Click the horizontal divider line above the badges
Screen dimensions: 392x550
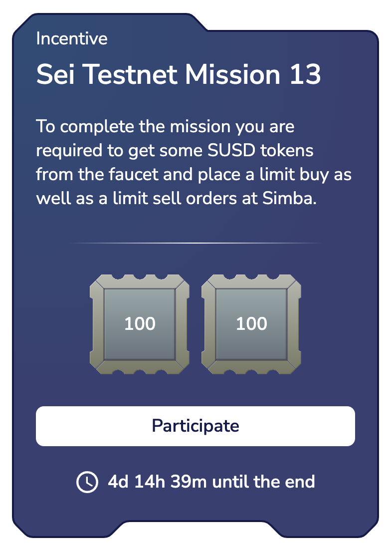(x=196, y=243)
